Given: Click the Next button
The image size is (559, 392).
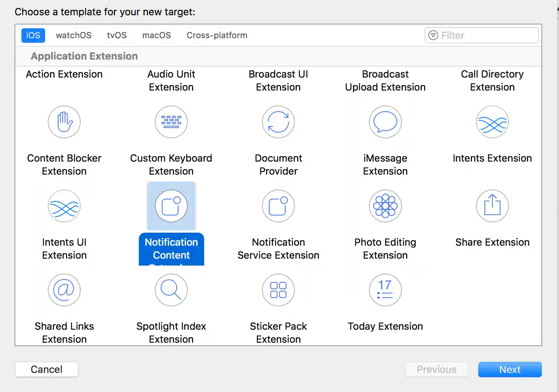Looking at the screenshot, I should (510, 369).
